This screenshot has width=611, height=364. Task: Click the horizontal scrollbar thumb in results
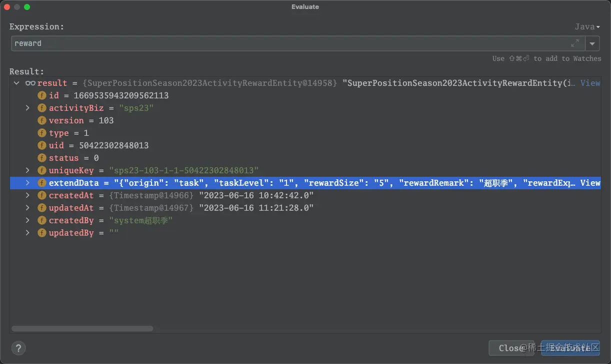pos(82,329)
